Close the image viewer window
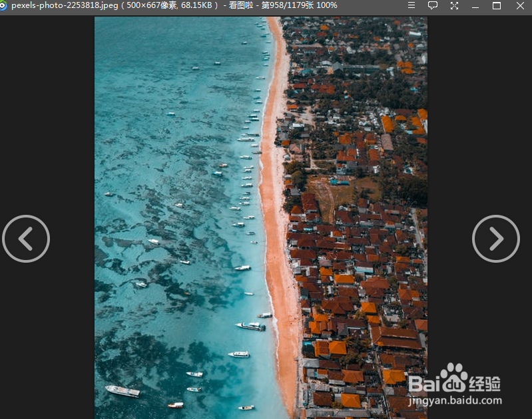Viewport: 532px width, 419px height. pyautogui.click(x=520, y=6)
